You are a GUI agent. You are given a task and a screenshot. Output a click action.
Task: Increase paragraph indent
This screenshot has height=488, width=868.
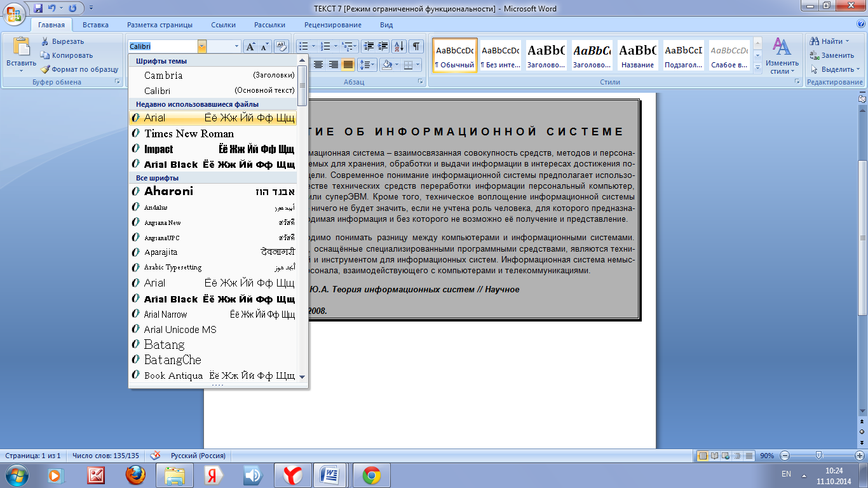click(x=383, y=46)
